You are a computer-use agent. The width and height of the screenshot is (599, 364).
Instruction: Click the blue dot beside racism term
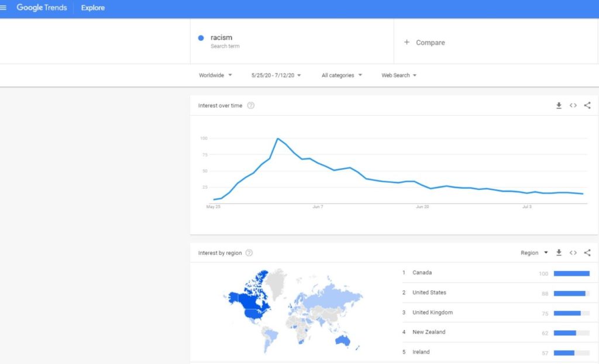tap(201, 38)
